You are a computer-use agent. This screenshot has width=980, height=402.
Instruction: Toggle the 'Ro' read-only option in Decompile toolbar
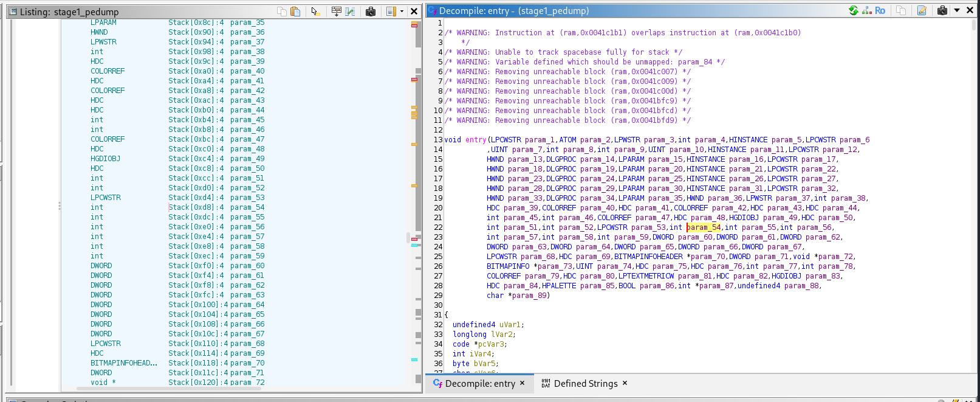(x=880, y=10)
